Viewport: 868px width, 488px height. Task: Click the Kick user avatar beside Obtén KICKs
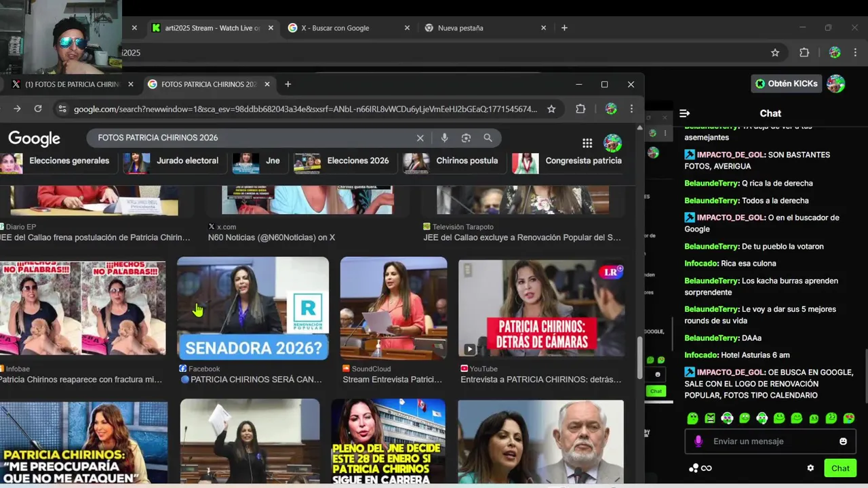coord(835,83)
